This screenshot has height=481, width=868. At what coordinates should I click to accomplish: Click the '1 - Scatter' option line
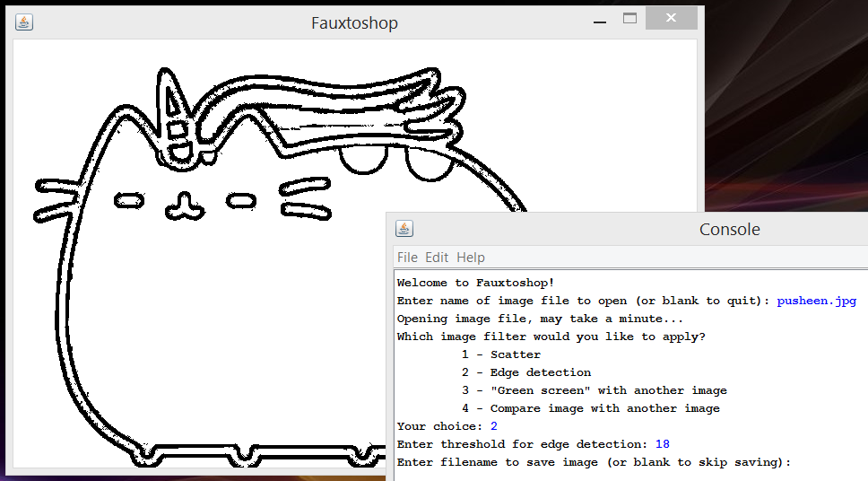pos(501,354)
